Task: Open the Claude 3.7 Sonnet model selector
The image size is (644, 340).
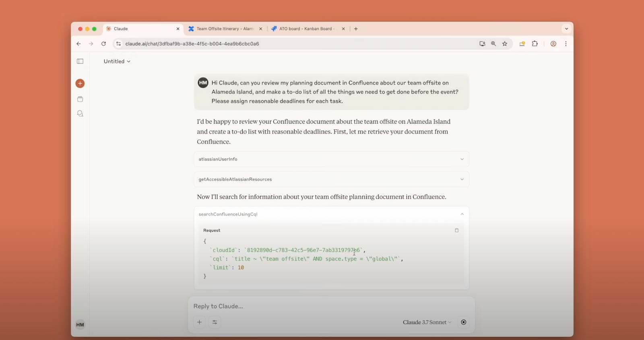Action: 427,322
